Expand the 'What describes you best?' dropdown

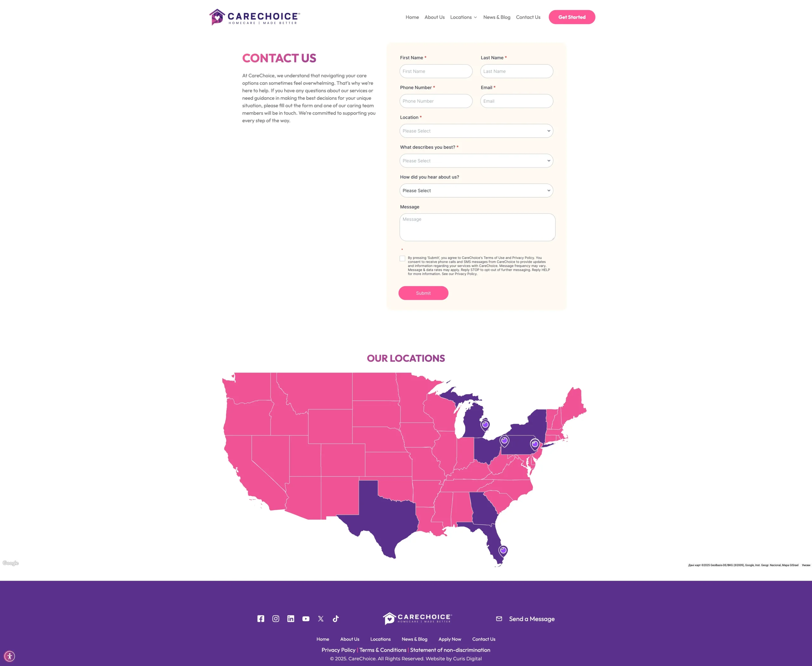pyautogui.click(x=476, y=161)
